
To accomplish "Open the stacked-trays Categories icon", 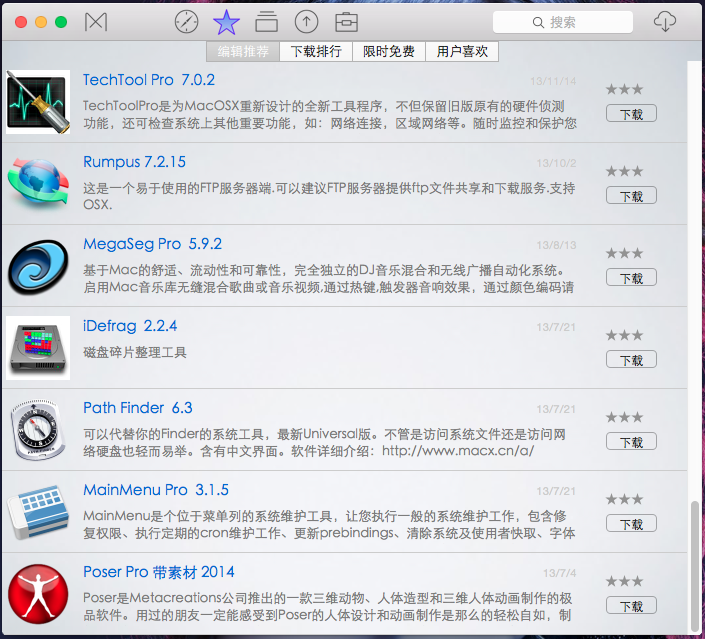I will 266,22.
